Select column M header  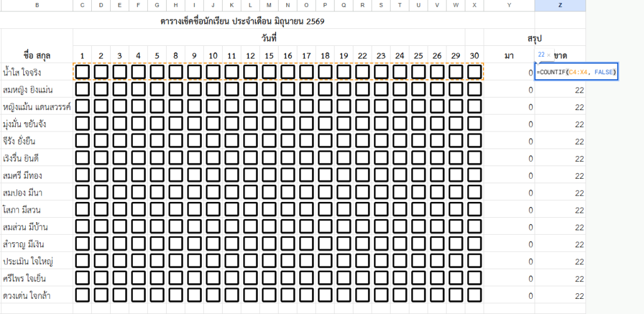click(269, 5)
